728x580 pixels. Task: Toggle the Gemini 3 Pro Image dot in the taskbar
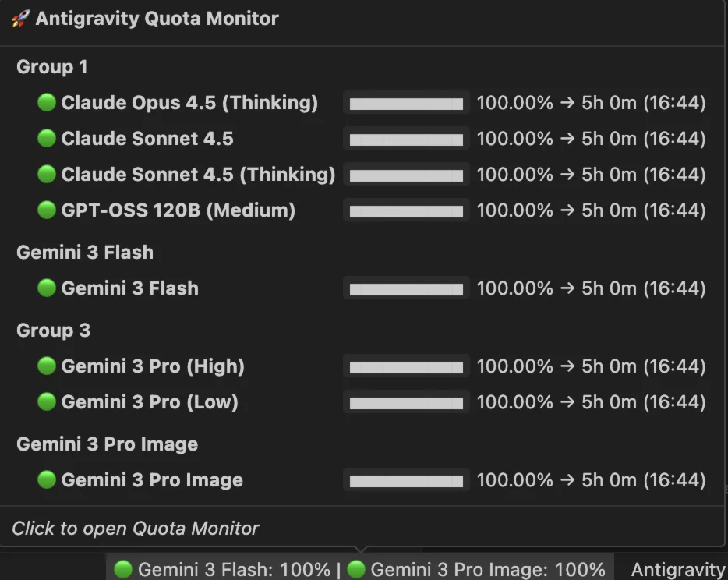[x=355, y=569]
